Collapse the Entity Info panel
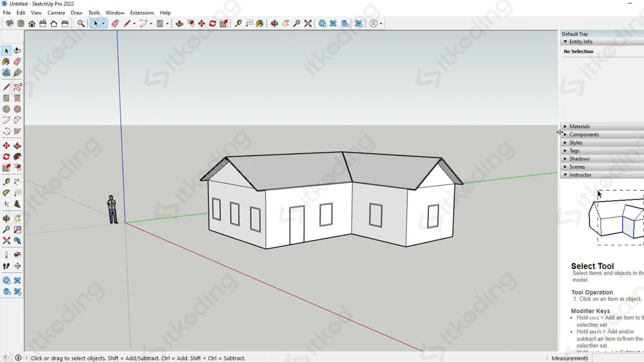The width and height of the screenshot is (644, 362). [565, 42]
